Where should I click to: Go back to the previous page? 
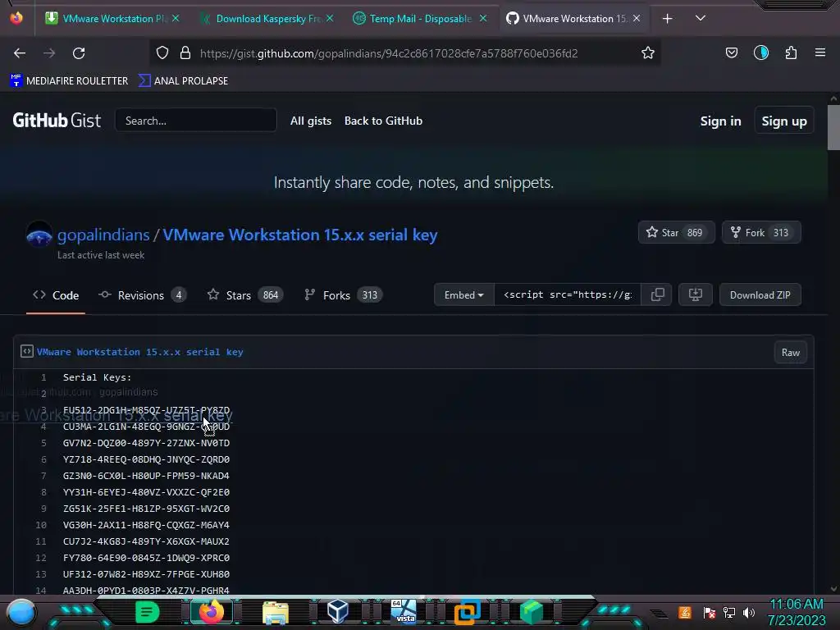(x=20, y=53)
